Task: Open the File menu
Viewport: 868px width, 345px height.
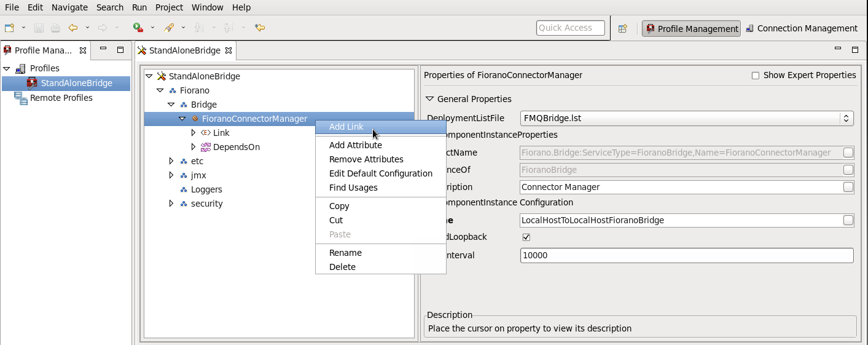Action: [x=12, y=7]
